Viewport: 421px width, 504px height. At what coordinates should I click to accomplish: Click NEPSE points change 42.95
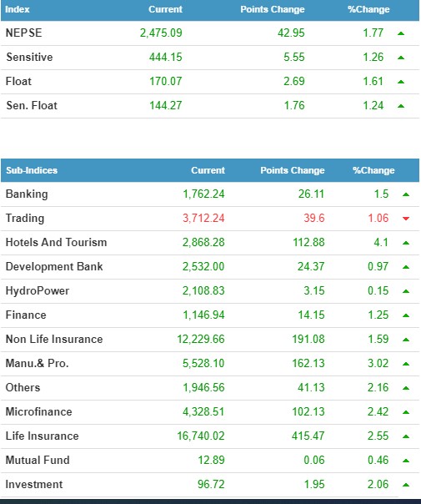291,33
